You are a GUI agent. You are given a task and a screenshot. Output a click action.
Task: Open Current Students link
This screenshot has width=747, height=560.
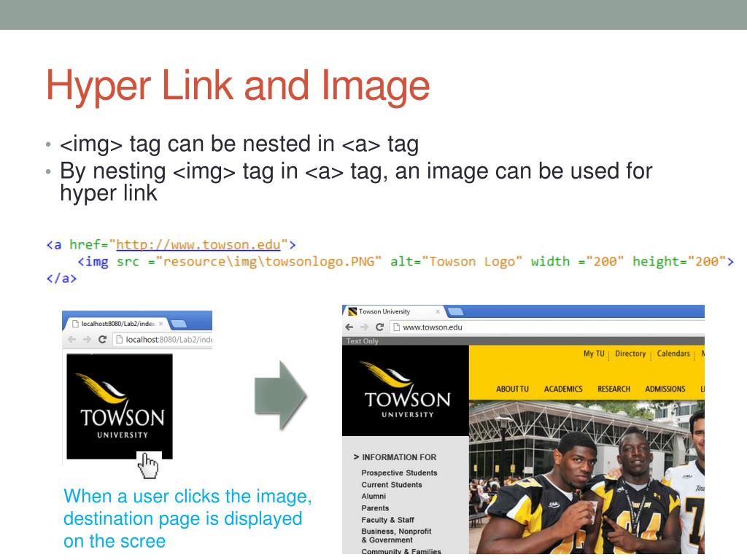tap(392, 485)
